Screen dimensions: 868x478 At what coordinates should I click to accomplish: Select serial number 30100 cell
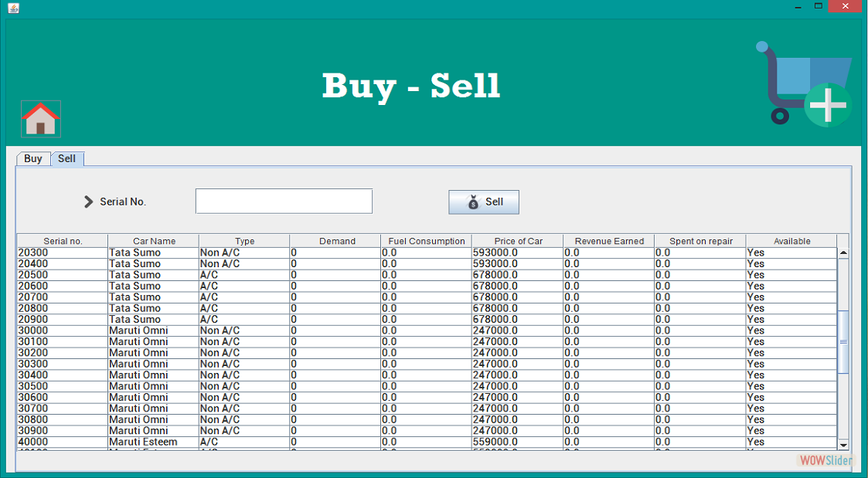tap(63, 341)
